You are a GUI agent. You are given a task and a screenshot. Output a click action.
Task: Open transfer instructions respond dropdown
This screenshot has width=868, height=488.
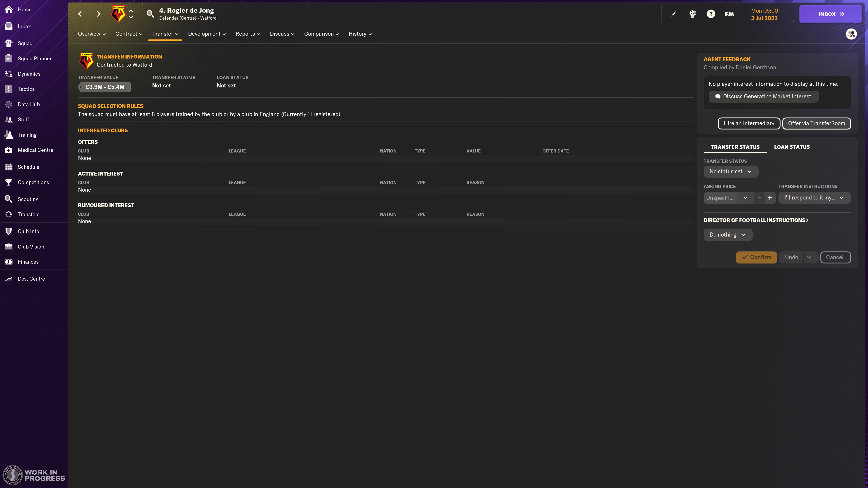tap(814, 198)
